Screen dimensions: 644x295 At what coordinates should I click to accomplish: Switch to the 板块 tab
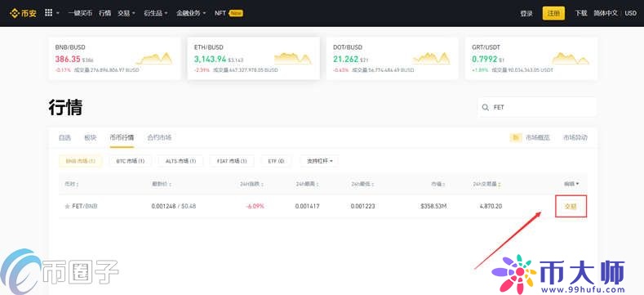(91, 138)
